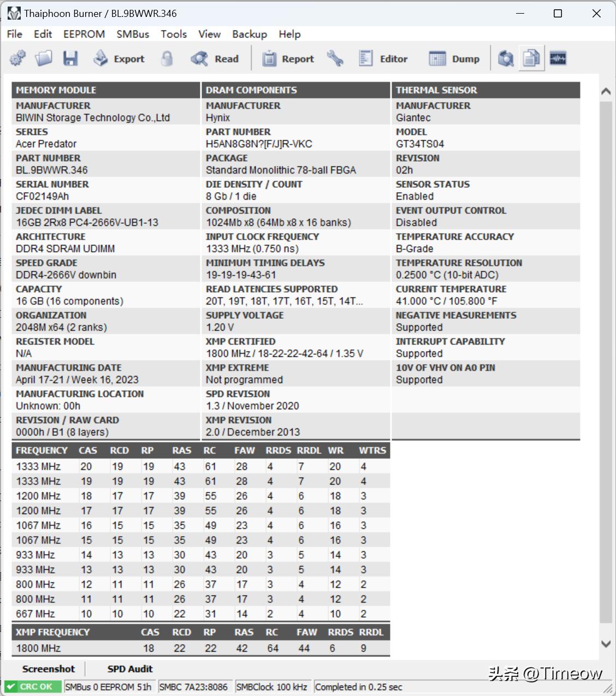Click the Thaiphoon Burner title bar logo
The width and height of the screenshot is (616, 696).
click(14, 13)
